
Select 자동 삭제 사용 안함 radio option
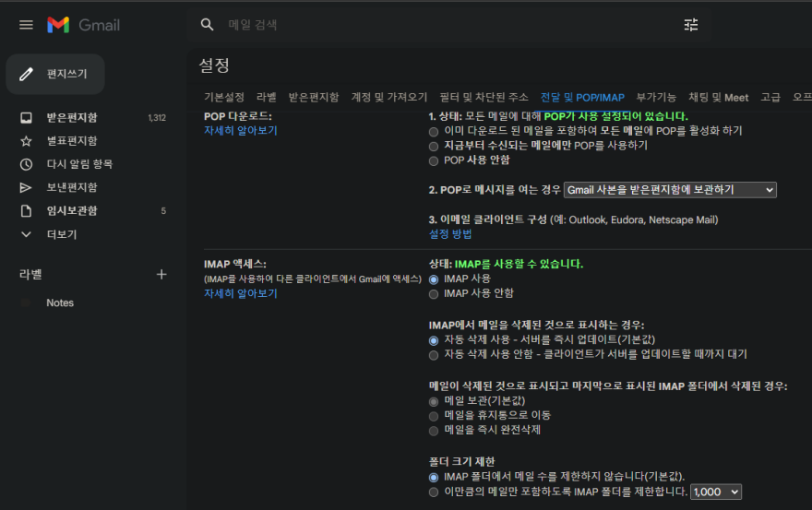(434, 355)
